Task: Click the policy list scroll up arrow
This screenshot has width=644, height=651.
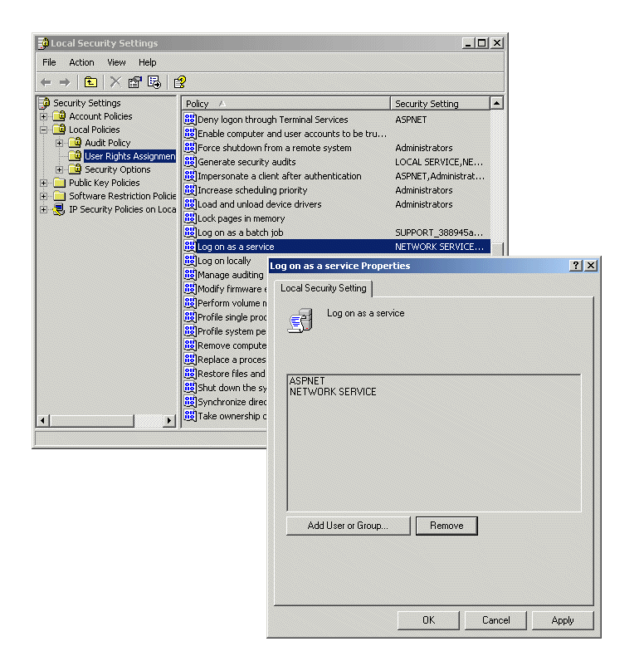Action: (496, 103)
